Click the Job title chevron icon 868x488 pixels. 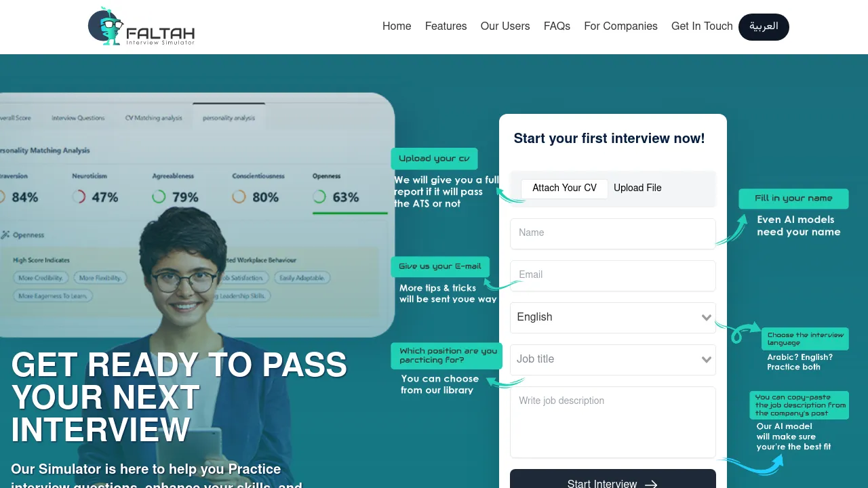(707, 359)
